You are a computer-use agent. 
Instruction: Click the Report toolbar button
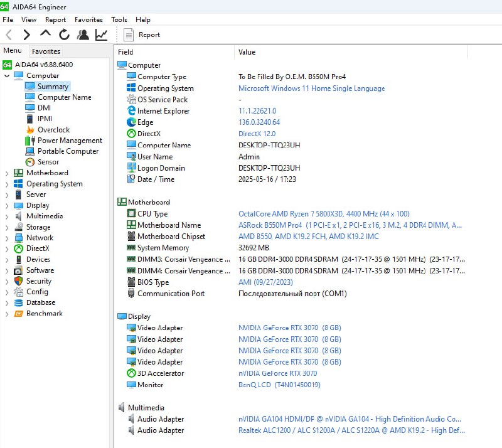click(142, 35)
